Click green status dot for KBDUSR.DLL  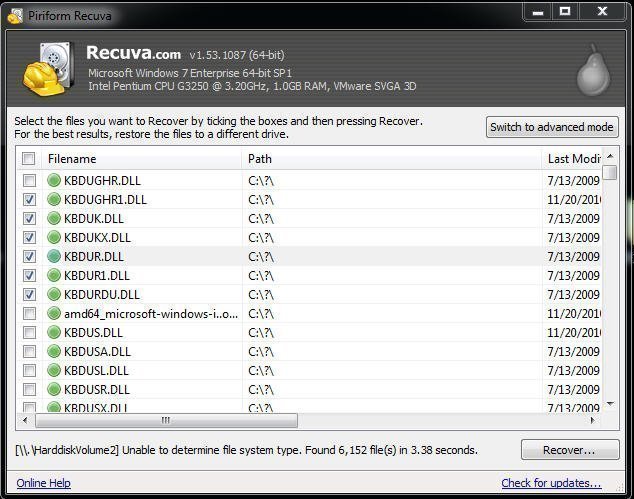point(54,389)
